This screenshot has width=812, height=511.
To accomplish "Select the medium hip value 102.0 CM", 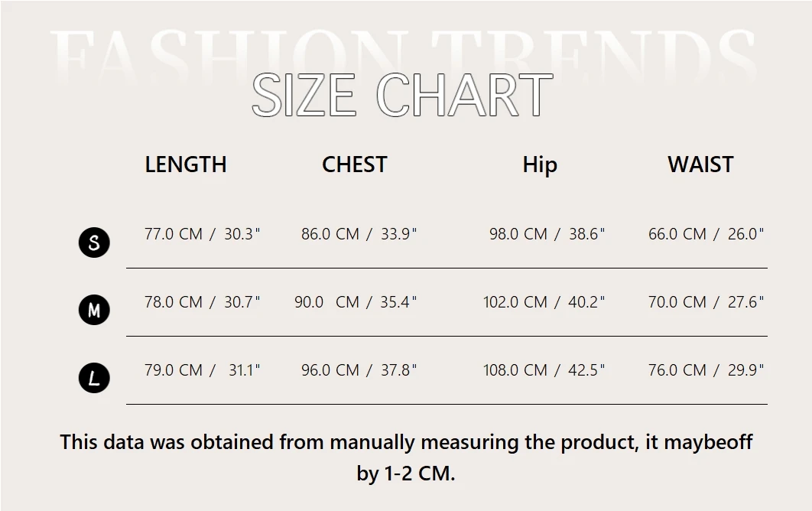I will (515, 302).
